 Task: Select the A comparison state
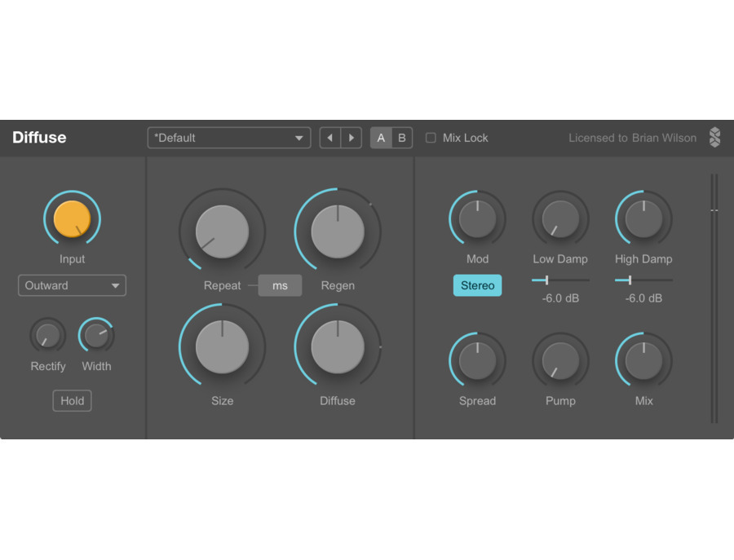point(381,138)
